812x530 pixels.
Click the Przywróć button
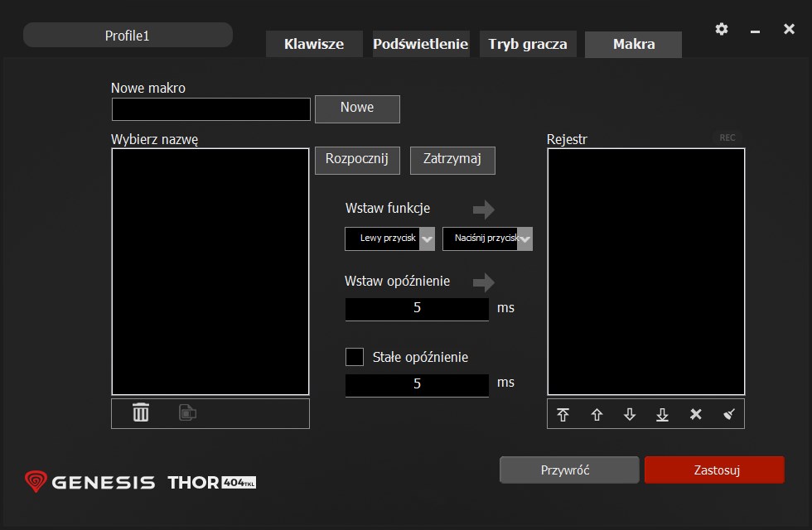(569, 470)
